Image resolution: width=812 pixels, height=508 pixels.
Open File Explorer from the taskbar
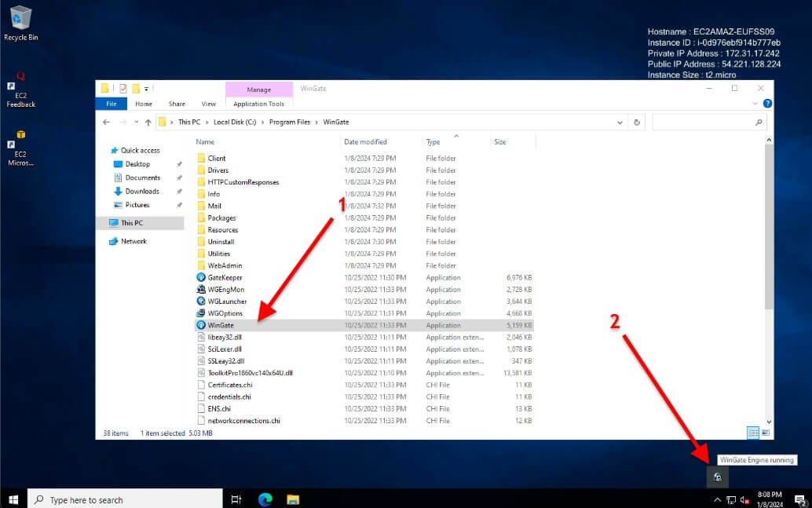tap(293, 499)
